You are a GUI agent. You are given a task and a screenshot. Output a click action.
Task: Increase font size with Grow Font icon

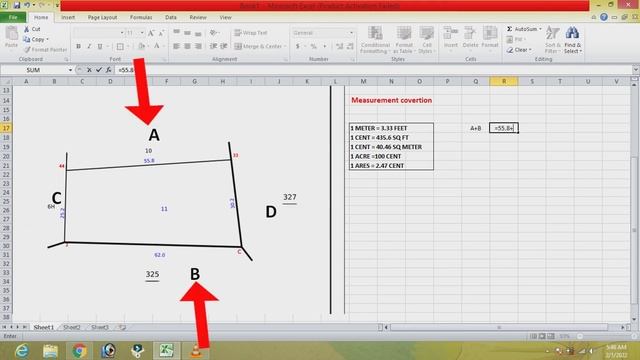[151, 33]
